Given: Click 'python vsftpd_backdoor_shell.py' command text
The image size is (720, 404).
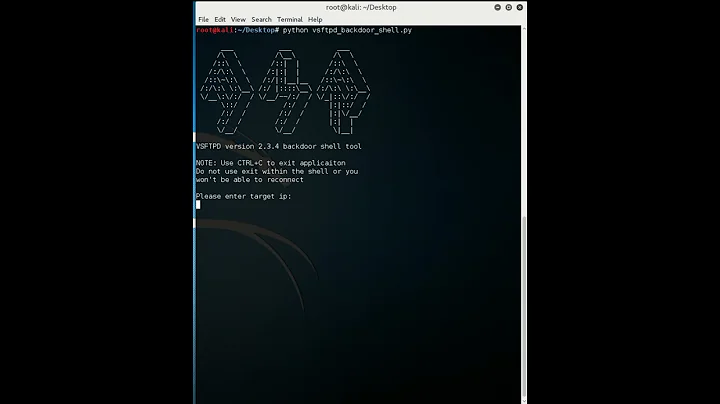Looking at the screenshot, I should coord(347,30).
